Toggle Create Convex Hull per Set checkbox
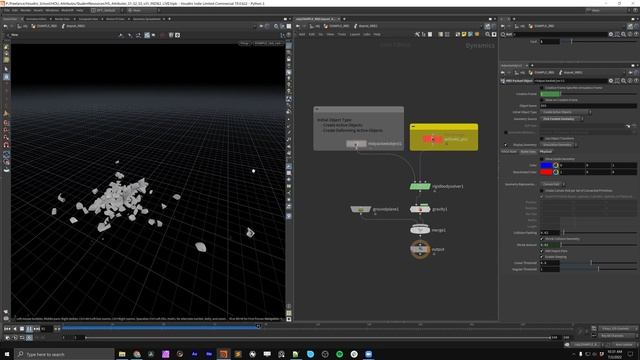Screen dimensions: 640x360 (x=542, y=191)
